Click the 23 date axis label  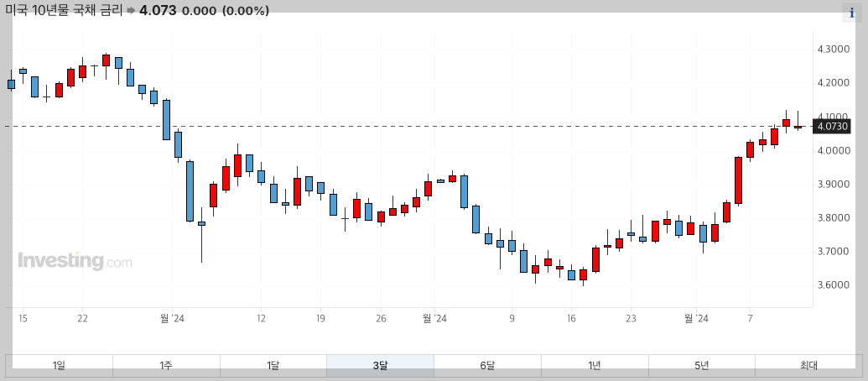tap(631, 318)
